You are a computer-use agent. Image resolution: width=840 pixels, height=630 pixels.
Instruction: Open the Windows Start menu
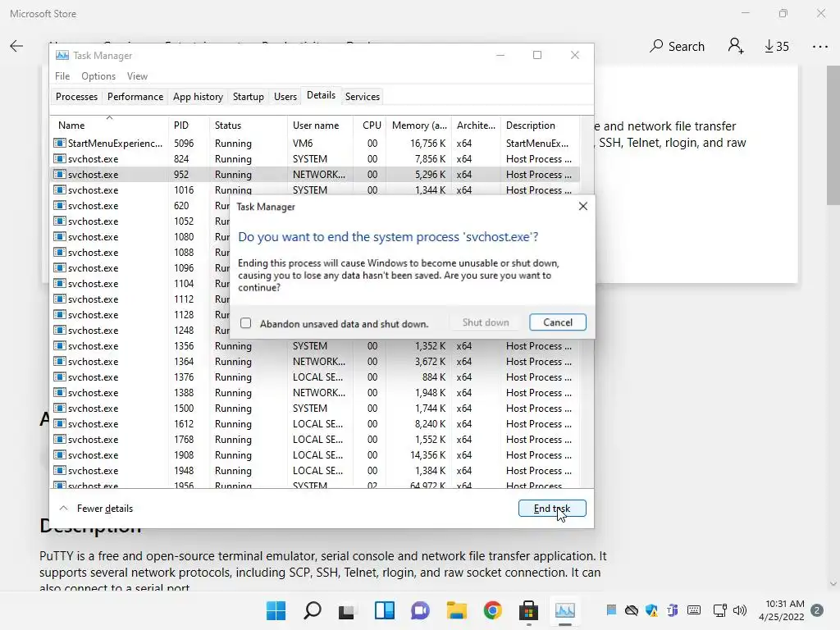tap(276, 610)
